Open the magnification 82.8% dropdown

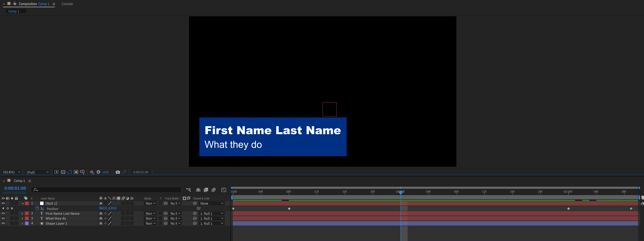tap(11, 172)
